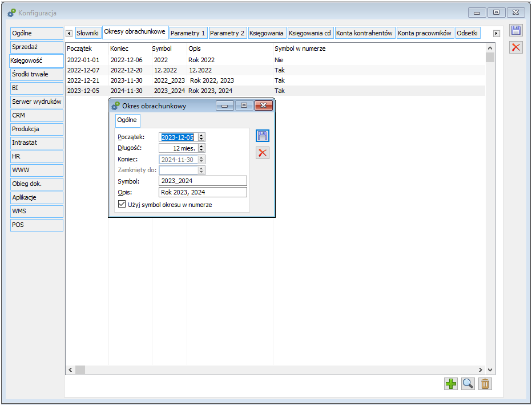The image size is (532, 406).
Task: Select the Ogólne tab in dialog
Action: (127, 120)
